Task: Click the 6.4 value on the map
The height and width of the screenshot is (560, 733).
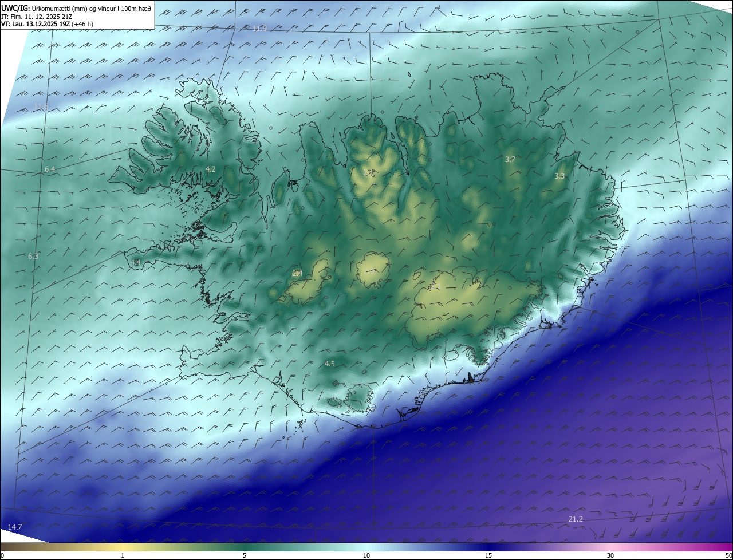Action: coord(50,169)
